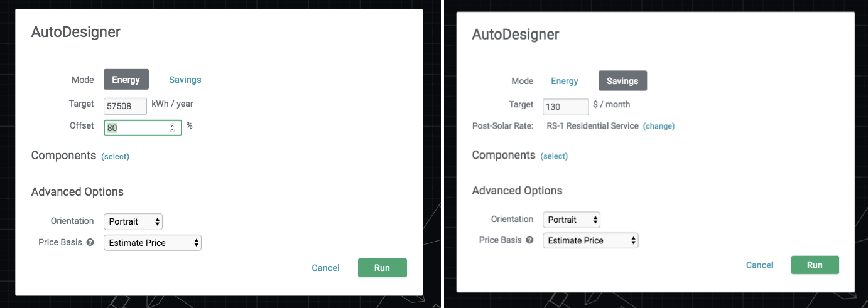The height and width of the screenshot is (308, 868).
Task: Click the Offset field showing 80
Action: pyautogui.click(x=143, y=127)
